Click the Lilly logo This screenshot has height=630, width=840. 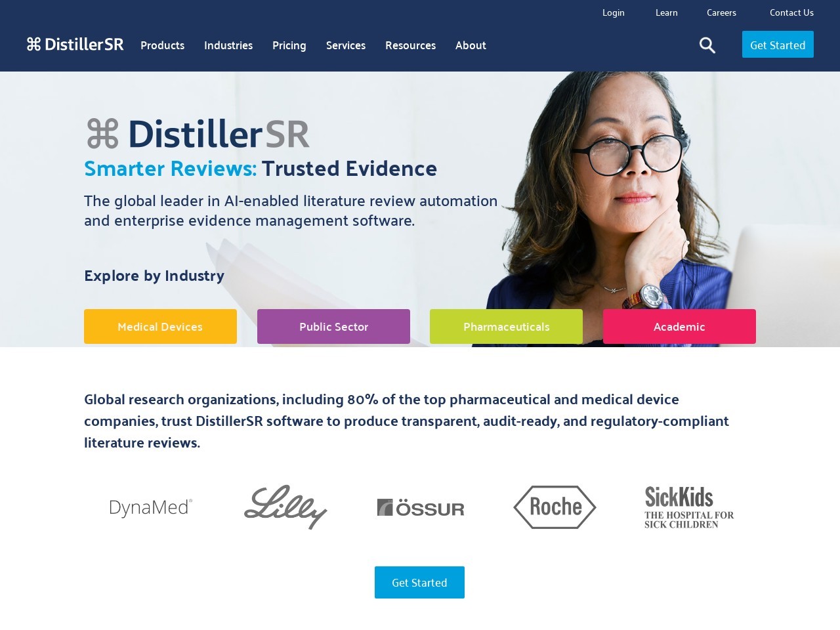285,507
